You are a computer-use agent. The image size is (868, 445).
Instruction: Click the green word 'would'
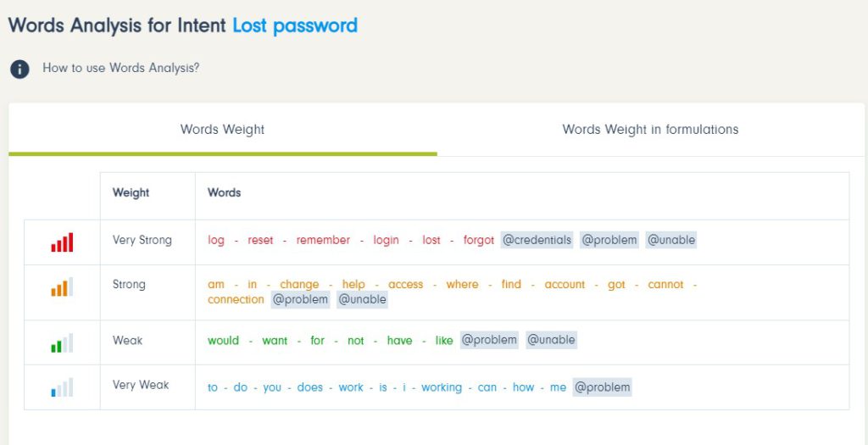pos(223,341)
